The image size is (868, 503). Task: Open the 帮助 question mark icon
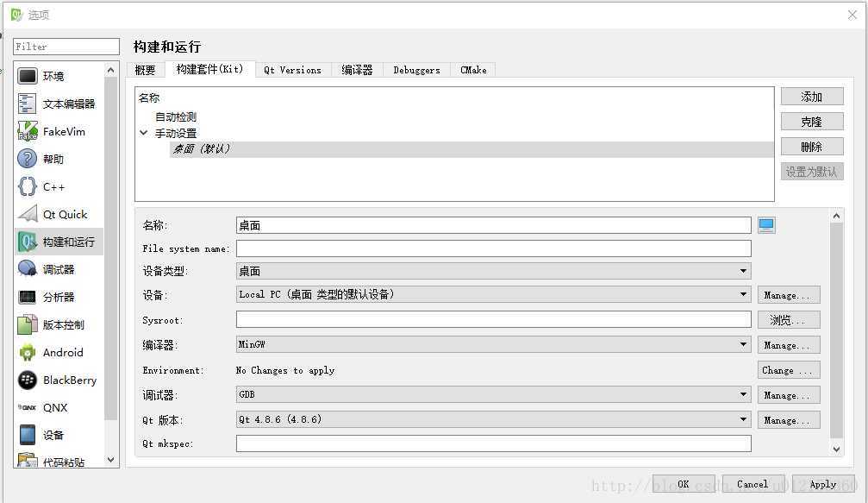point(27,159)
